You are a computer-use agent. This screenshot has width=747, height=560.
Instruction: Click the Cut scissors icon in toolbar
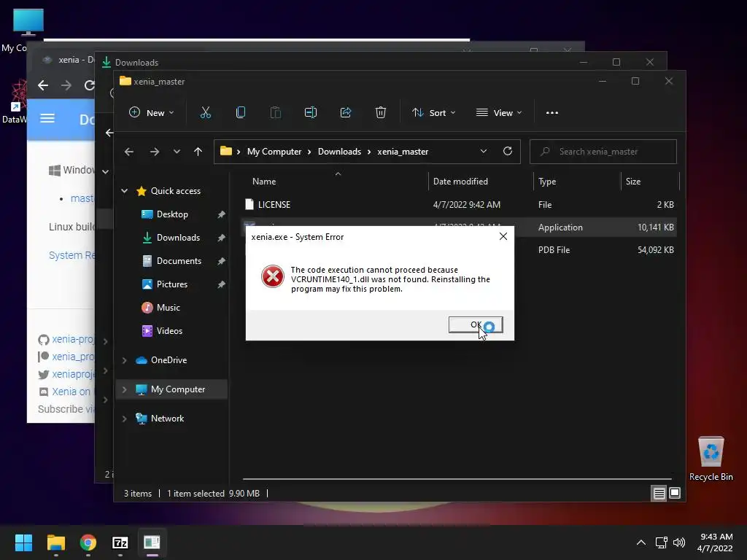pyautogui.click(x=205, y=113)
